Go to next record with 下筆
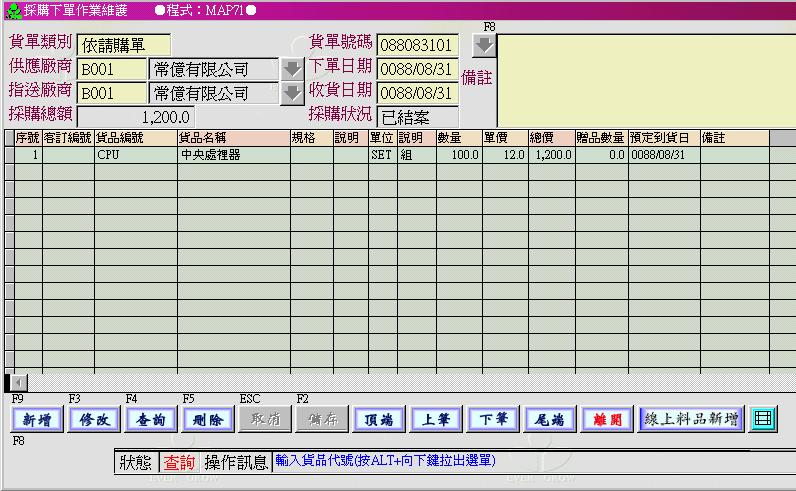 (492, 420)
